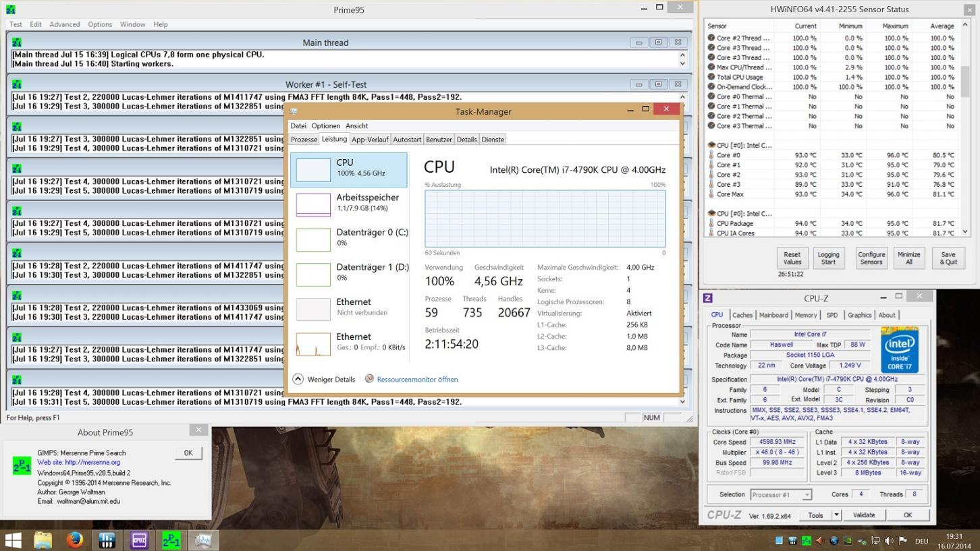This screenshot has width=980, height=551.
Task: Open the Options menu in Prime95
Action: click(x=100, y=24)
